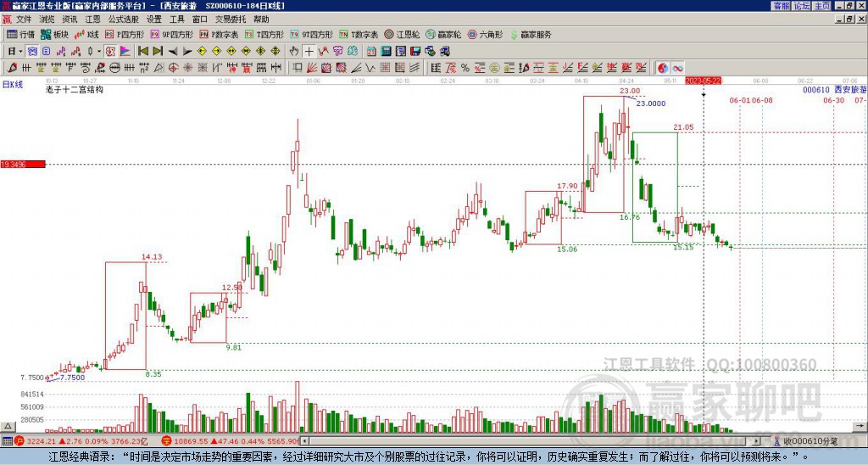Open the 浏览 menu
Image resolution: width=868 pixels, height=465 pixels.
47,20
